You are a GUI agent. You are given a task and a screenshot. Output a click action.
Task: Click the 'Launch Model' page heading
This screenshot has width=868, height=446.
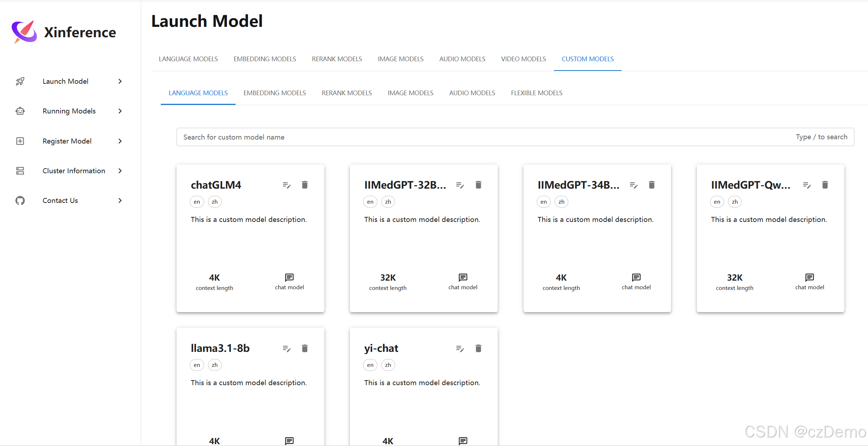[207, 21]
